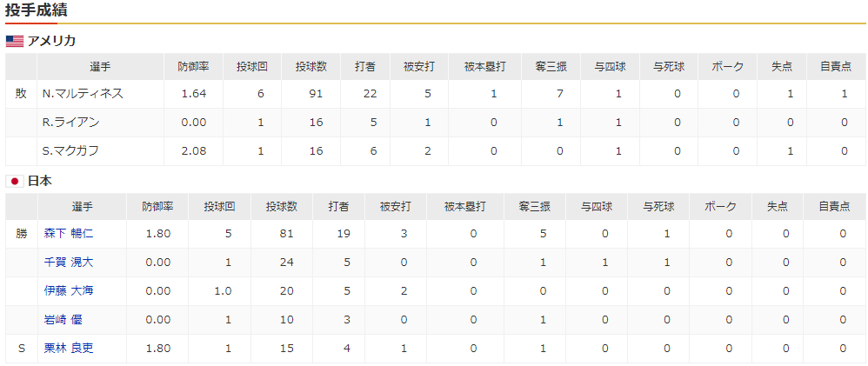Open player link 伊藤 大海

[68, 291]
